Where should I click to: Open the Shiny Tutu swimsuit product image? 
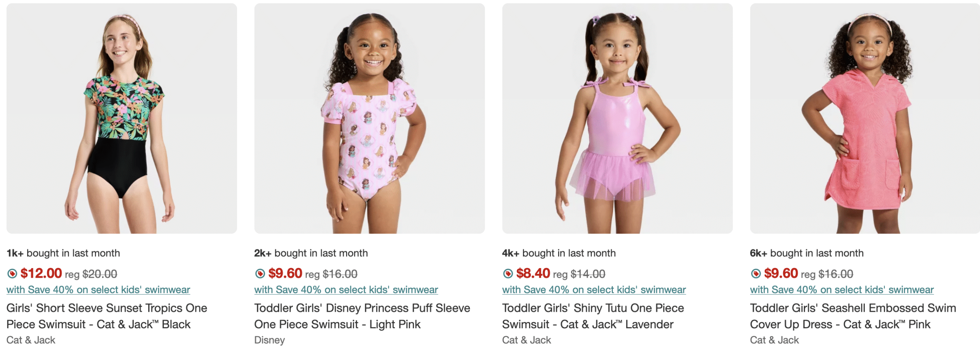pyautogui.click(x=617, y=119)
